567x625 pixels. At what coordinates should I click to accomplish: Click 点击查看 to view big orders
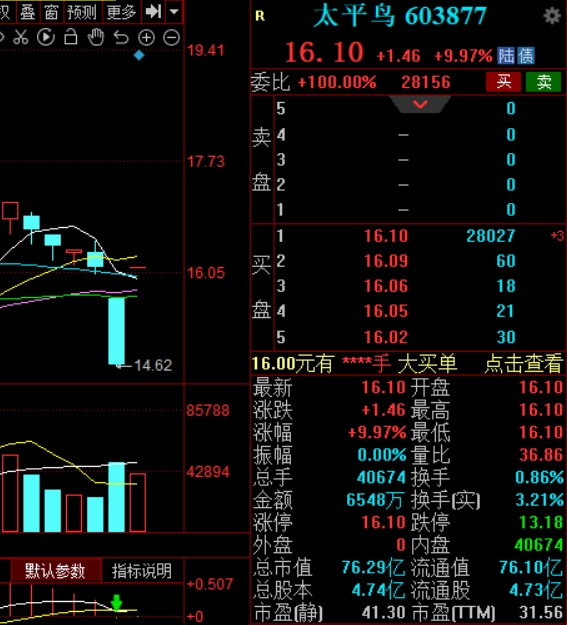click(x=523, y=363)
